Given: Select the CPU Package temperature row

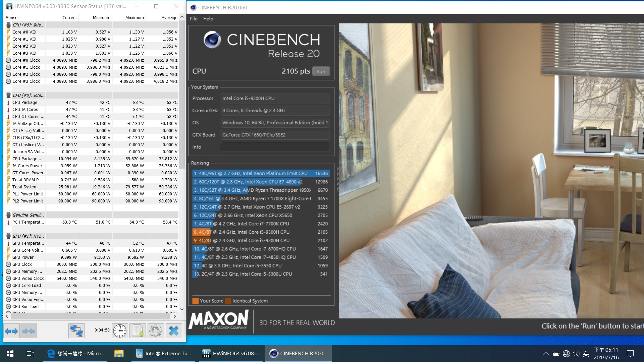Looking at the screenshot, I should (x=91, y=103).
